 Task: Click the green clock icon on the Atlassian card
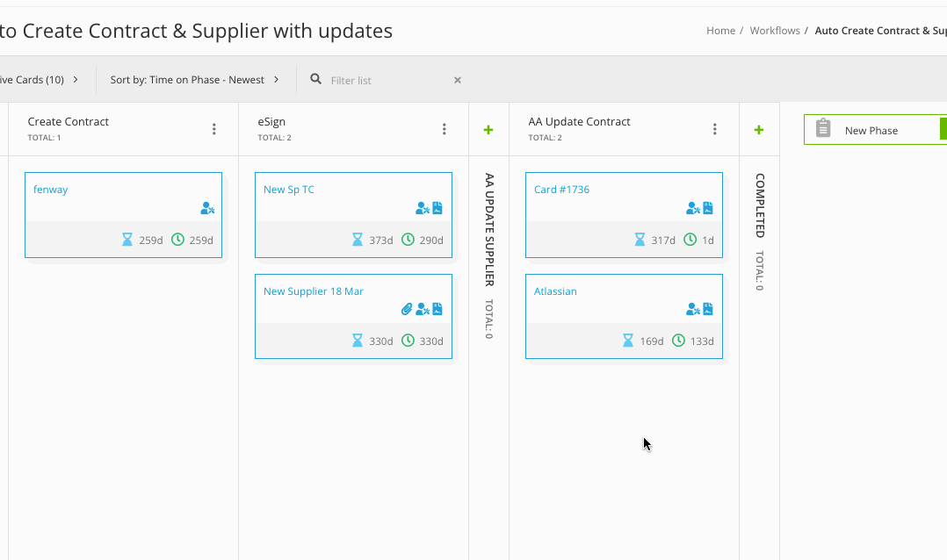pos(678,341)
